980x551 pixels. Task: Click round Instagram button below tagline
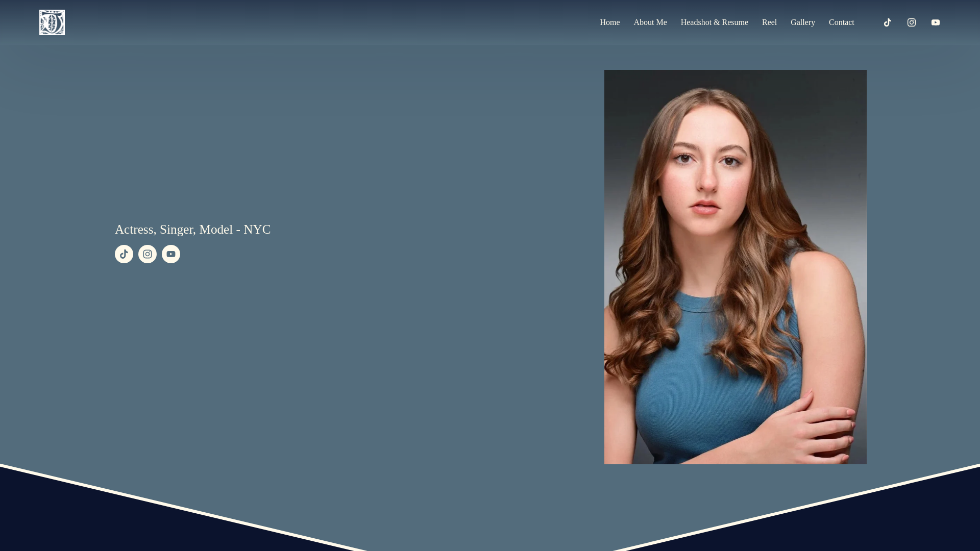[148, 254]
